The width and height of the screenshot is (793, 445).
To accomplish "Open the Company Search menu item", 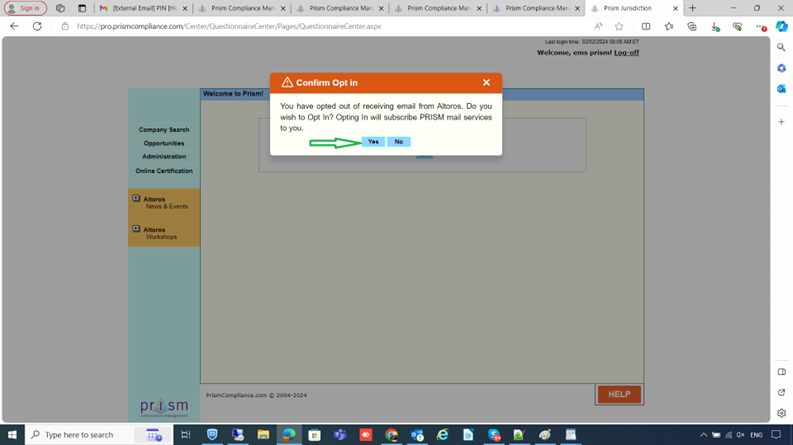I will [164, 130].
